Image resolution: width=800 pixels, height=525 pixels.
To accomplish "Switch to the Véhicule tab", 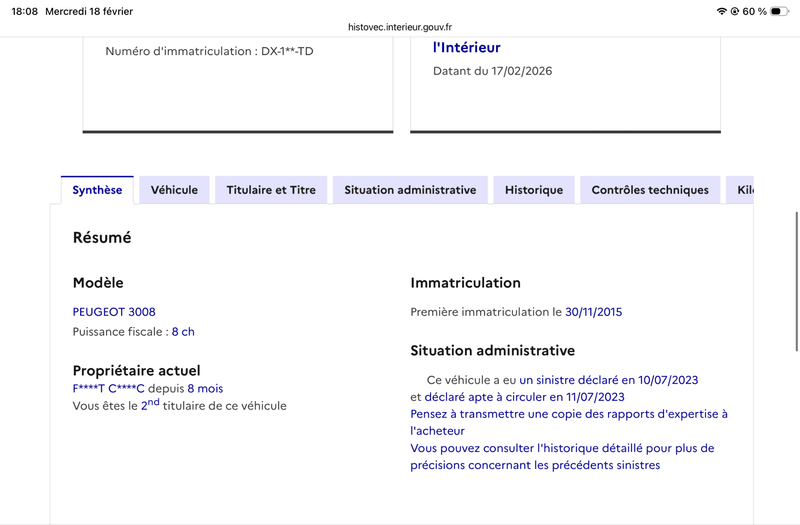I will click(x=174, y=190).
